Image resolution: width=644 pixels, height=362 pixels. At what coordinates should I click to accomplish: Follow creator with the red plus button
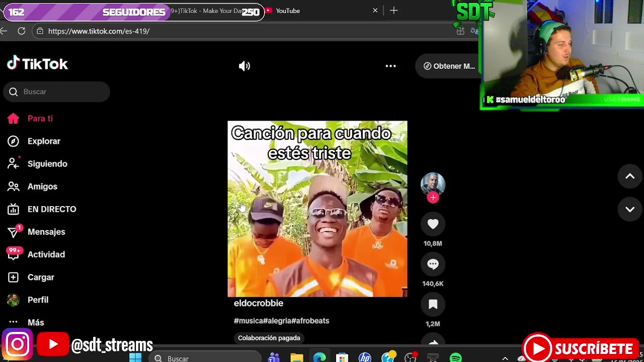coord(433,198)
